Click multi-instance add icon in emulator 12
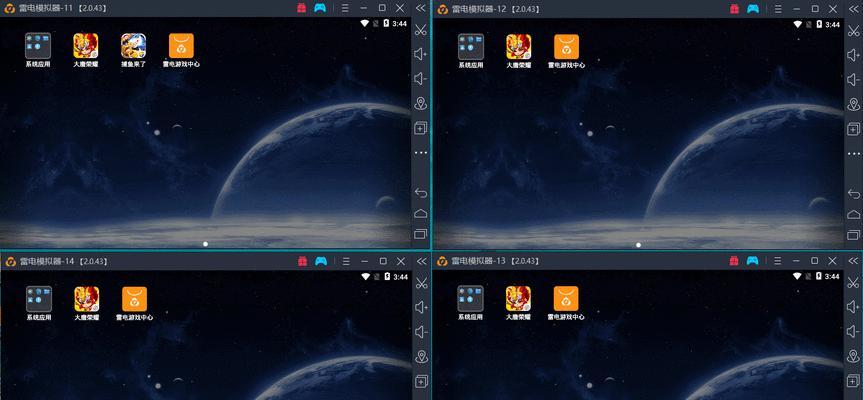The image size is (863, 400). pyautogui.click(x=854, y=129)
